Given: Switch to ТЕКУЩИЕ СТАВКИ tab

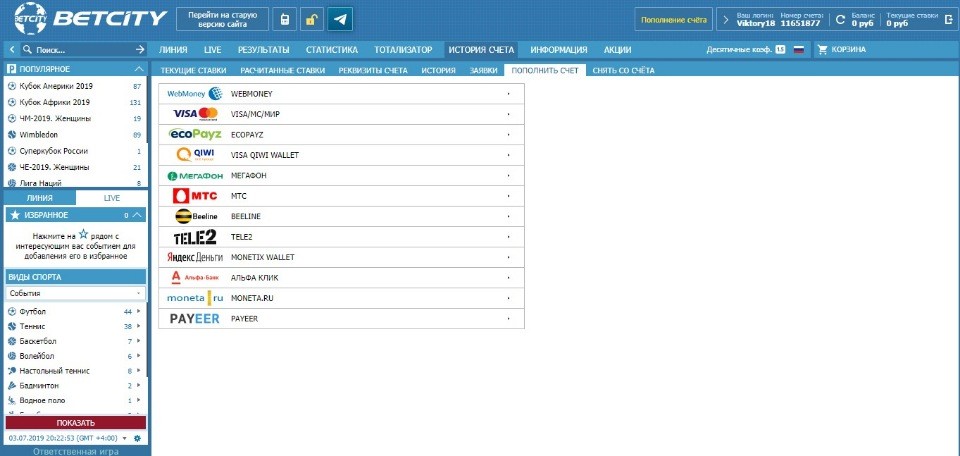Looking at the screenshot, I should pyautogui.click(x=193, y=70).
